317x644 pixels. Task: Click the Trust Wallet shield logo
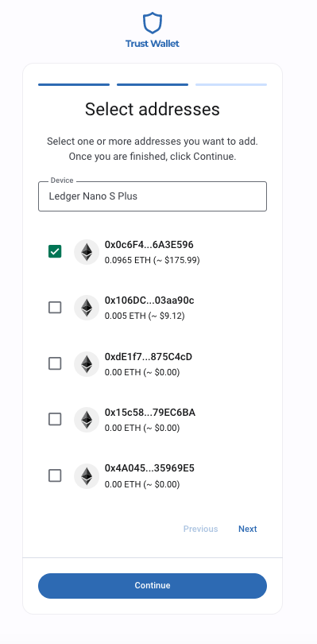coord(153,23)
